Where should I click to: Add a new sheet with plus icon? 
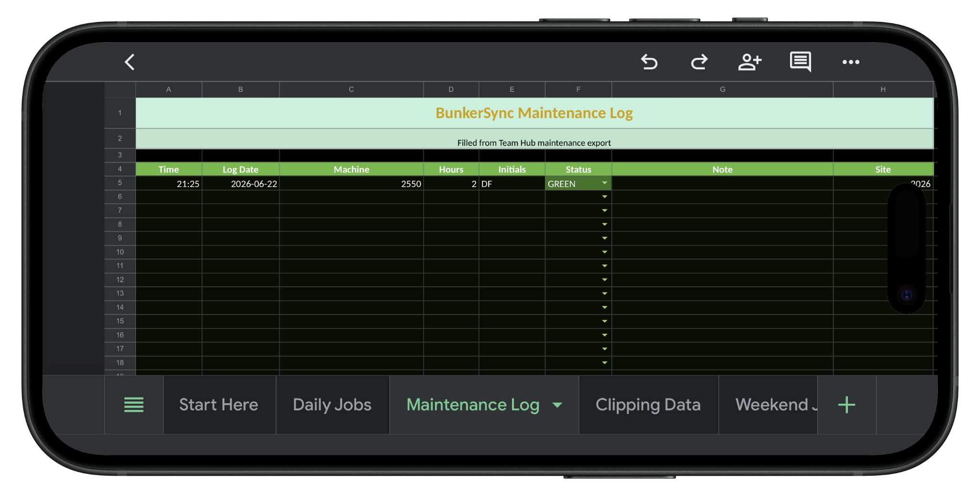tap(847, 405)
